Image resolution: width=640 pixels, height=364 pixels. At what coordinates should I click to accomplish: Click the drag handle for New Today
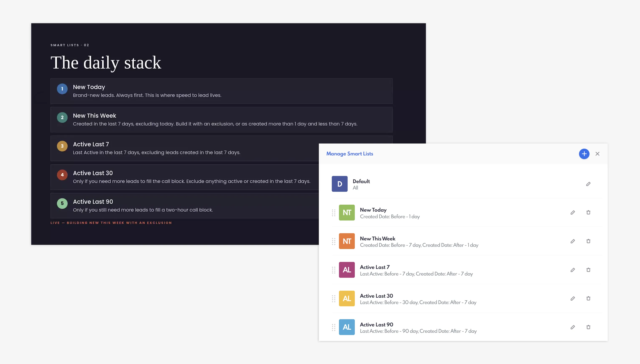(x=333, y=213)
